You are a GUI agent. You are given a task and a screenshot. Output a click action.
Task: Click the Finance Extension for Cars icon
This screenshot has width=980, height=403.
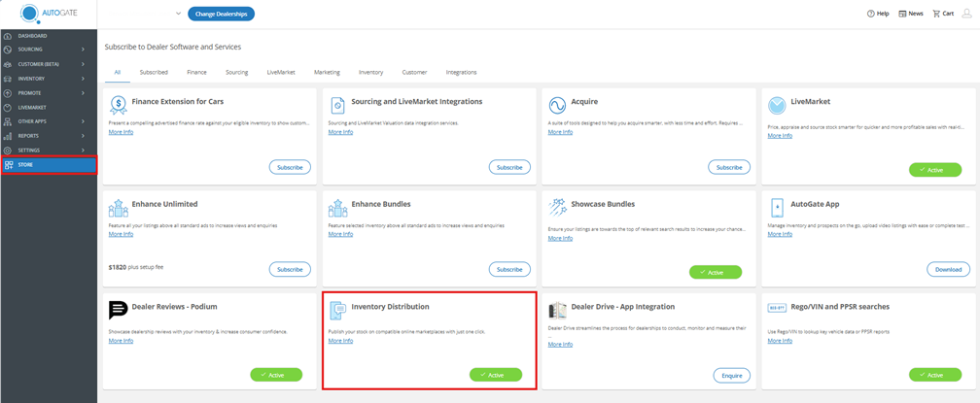pyautogui.click(x=118, y=105)
